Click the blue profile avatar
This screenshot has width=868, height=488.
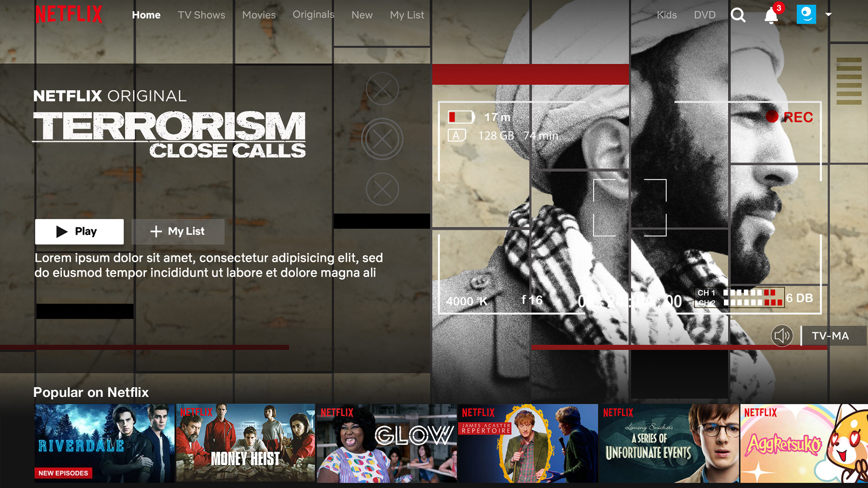(806, 14)
